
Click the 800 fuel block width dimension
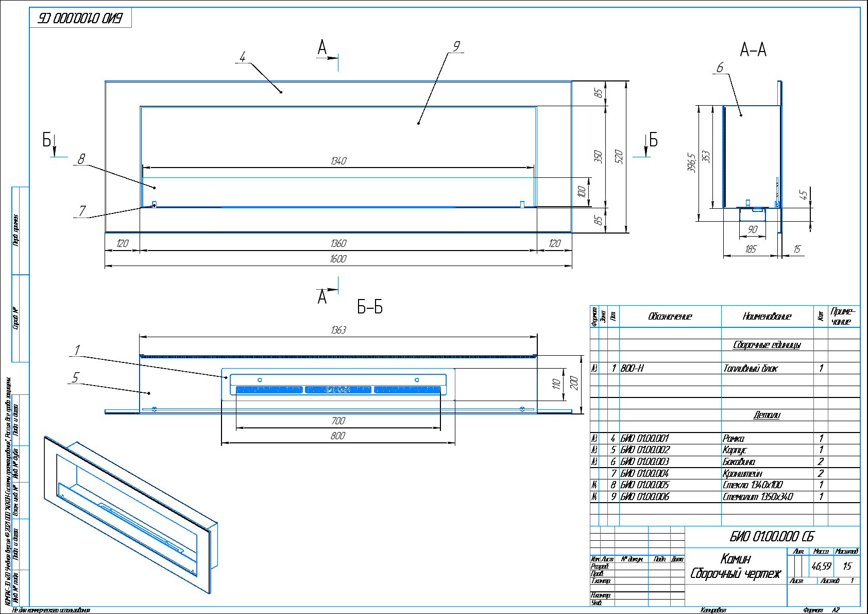tap(338, 436)
